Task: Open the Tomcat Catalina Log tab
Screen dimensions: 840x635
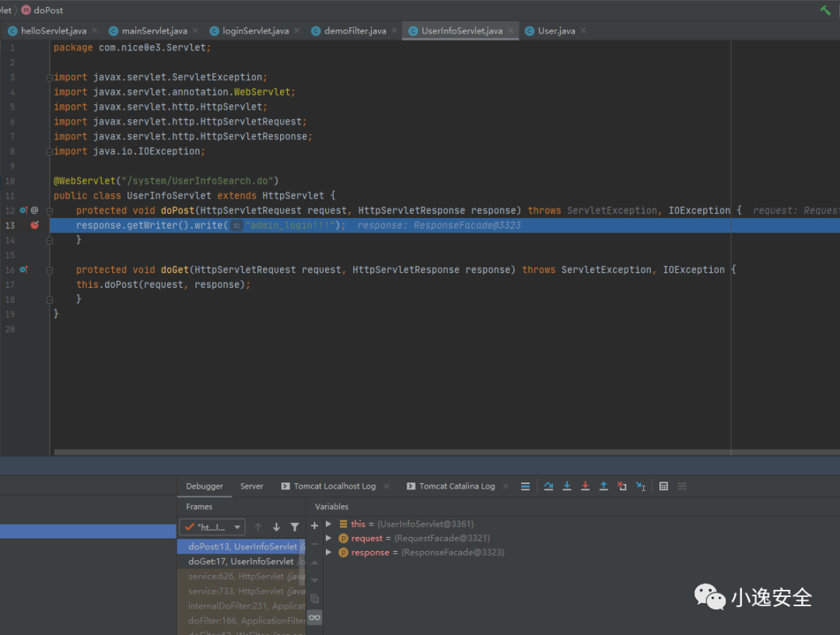Action: tap(457, 486)
